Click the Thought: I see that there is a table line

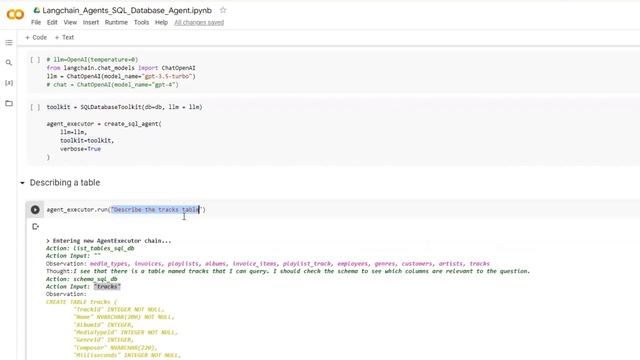coord(288,271)
